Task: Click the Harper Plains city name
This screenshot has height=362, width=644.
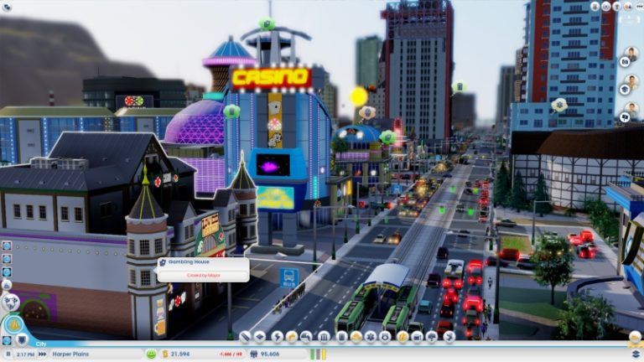Action: tap(72, 354)
